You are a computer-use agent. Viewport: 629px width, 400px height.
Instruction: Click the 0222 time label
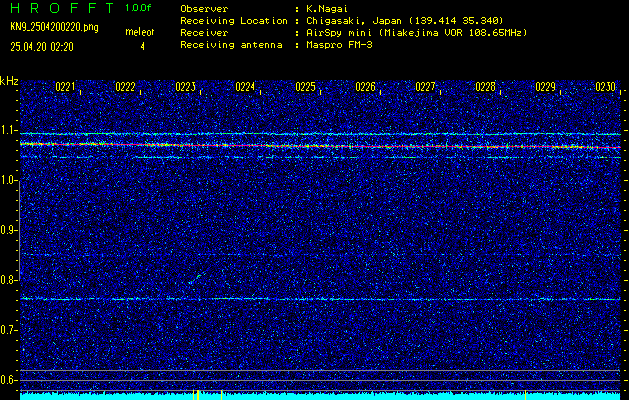(125, 87)
